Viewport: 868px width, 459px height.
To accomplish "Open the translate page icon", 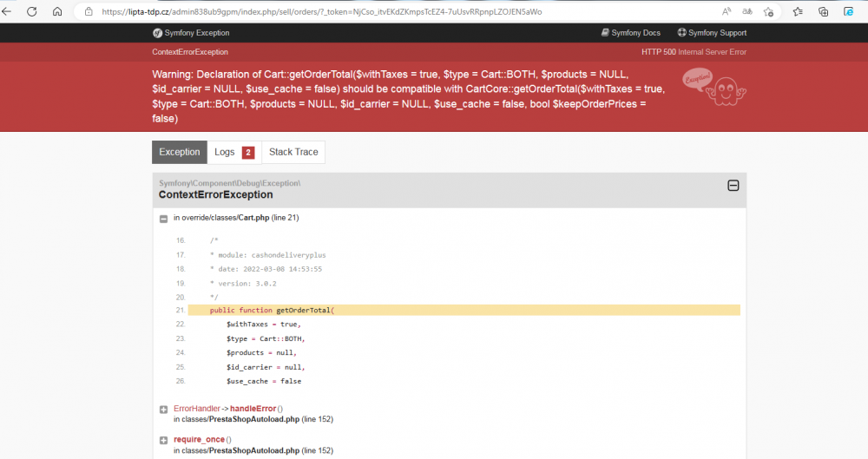I will pyautogui.click(x=747, y=11).
